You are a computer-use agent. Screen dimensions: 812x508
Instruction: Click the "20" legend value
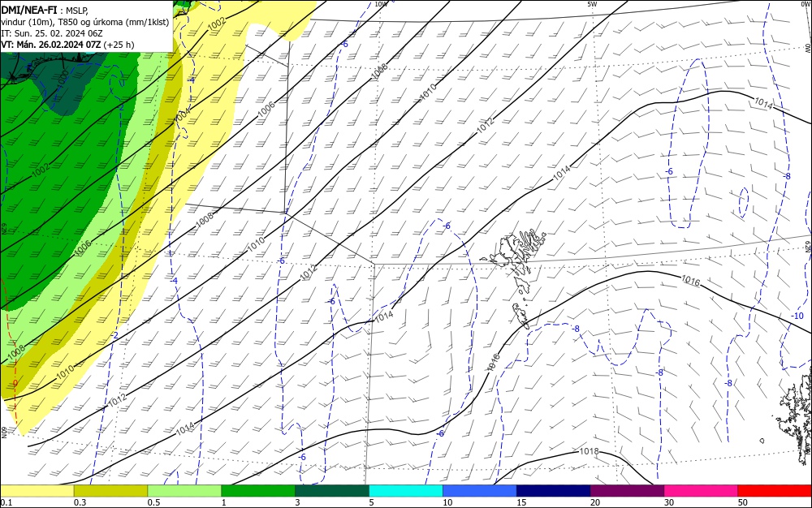pos(595,503)
